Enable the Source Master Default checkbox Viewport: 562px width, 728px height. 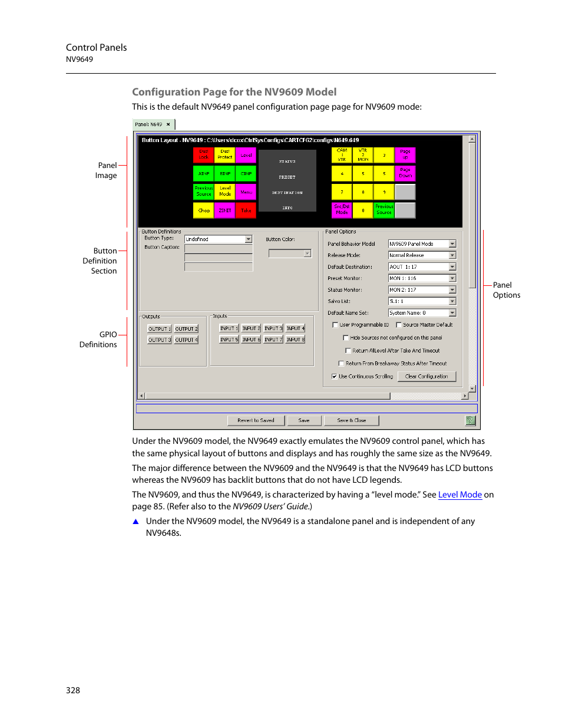click(x=399, y=325)
